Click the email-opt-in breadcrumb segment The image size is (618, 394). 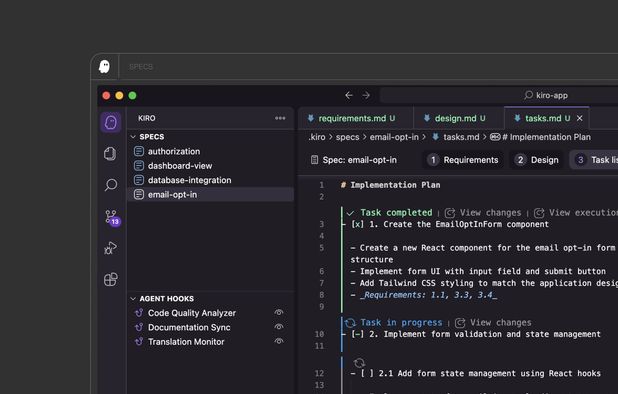pos(394,137)
